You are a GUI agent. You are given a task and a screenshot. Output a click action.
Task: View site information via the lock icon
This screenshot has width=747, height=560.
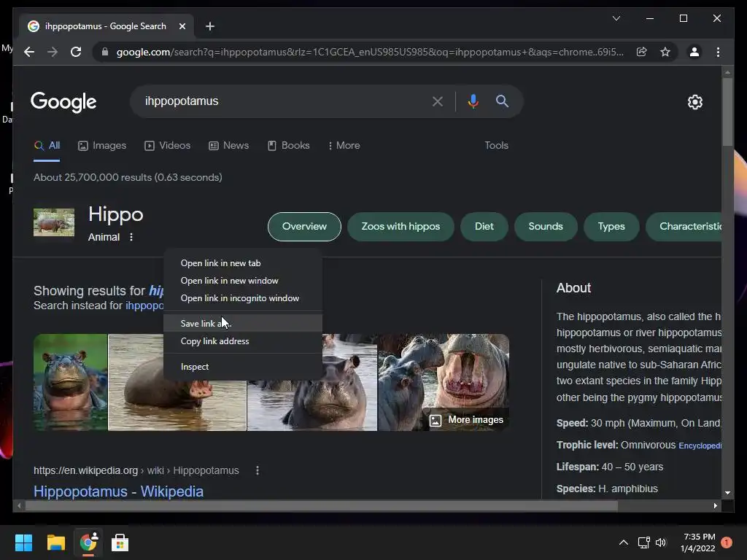105,52
